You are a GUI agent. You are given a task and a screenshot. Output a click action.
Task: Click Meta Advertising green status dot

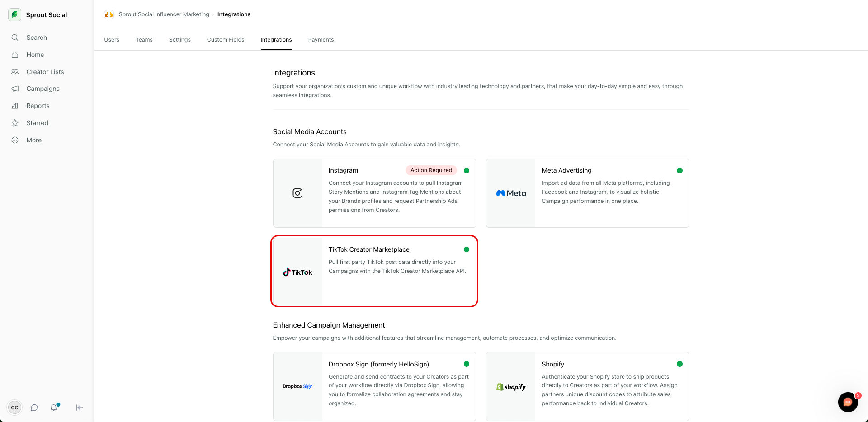679,170
